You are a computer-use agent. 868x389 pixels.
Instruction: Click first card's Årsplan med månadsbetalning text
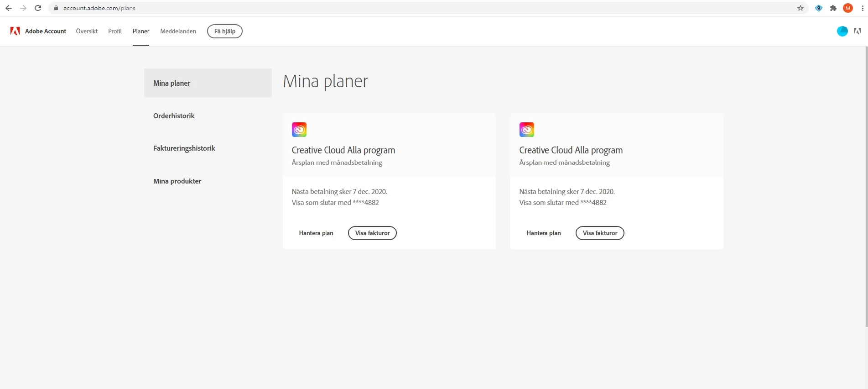coord(337,163)
